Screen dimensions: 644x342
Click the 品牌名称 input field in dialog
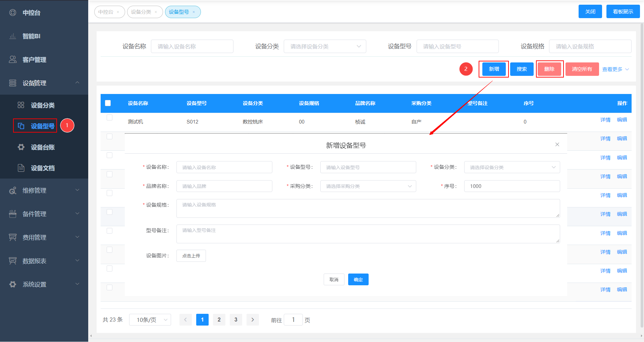point(224,186)
